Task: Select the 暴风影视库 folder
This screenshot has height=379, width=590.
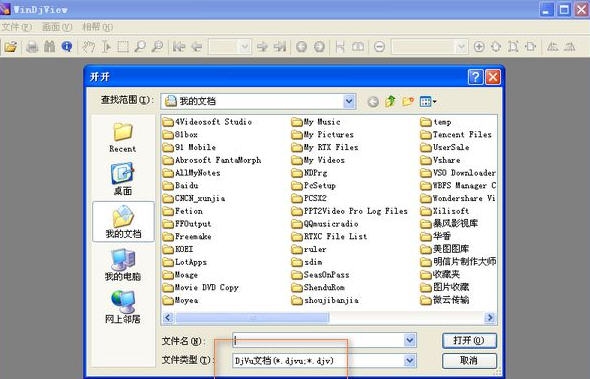Action: [449, 224]
